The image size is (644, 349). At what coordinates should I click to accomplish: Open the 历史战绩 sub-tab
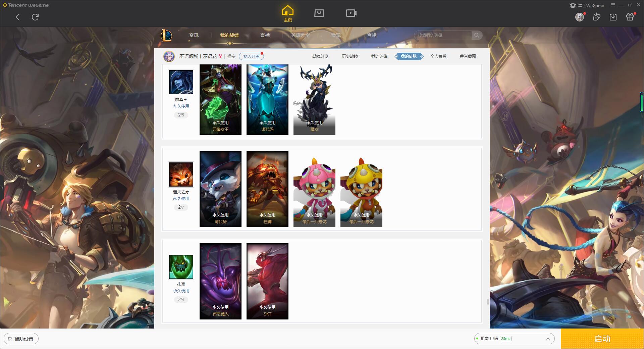350,56
